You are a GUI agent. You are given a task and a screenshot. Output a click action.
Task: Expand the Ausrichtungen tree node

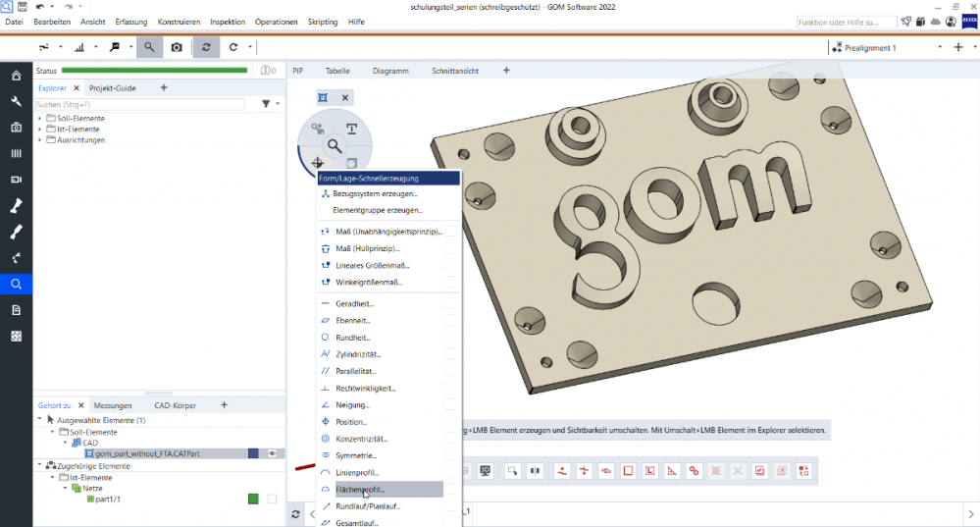(x=40, y=140)
